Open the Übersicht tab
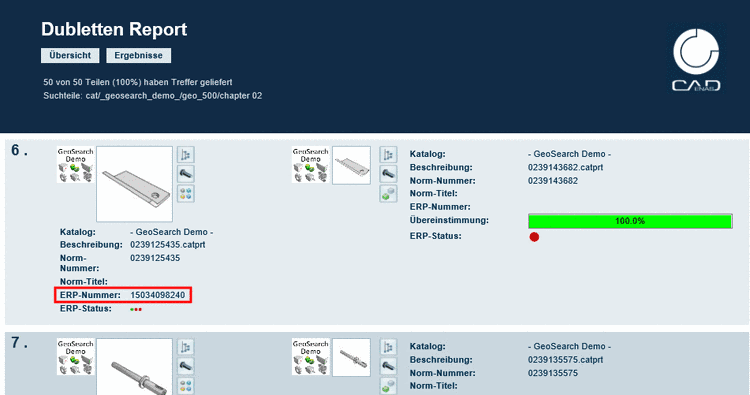This screenshot has height=395, width=750. click(x=70, y=55)
